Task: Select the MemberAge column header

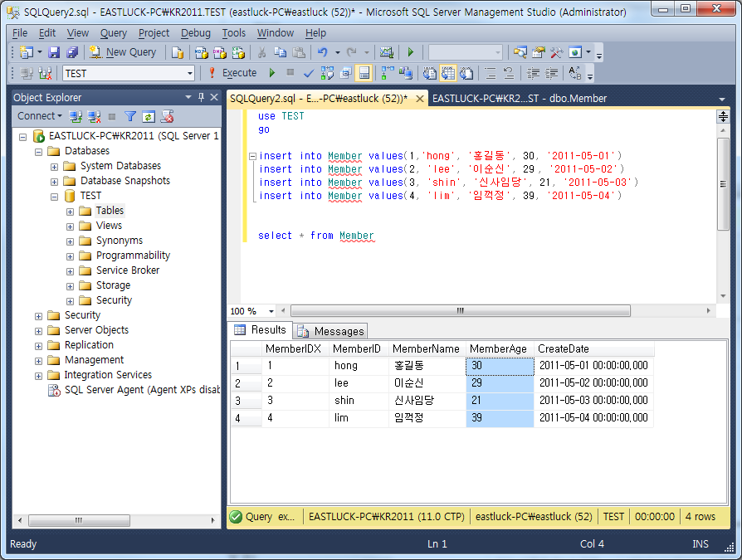Action: coord(500,348)
